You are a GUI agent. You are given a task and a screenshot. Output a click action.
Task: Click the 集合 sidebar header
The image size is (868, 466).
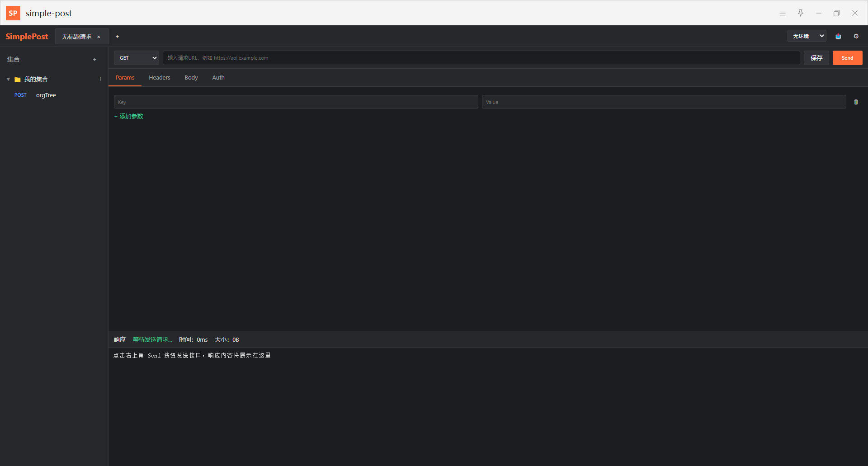(x=14, y=59)
